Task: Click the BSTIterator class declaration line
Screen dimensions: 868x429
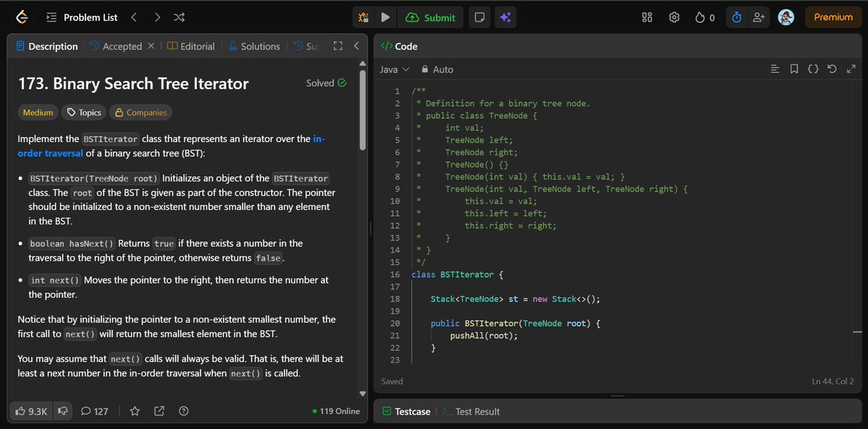Action: coord(457,275)
